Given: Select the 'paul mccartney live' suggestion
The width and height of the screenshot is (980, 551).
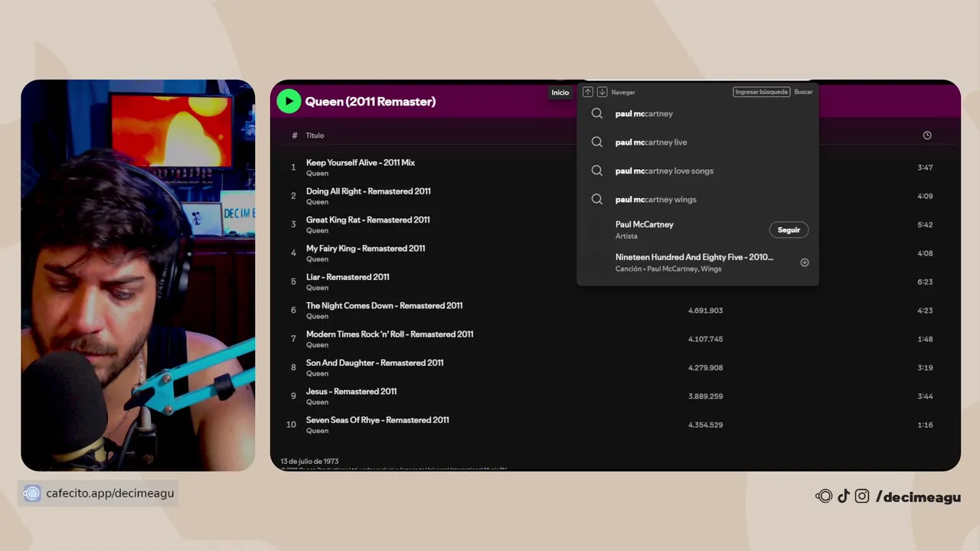Looking at the screenshot, I should tap(651, 142).
